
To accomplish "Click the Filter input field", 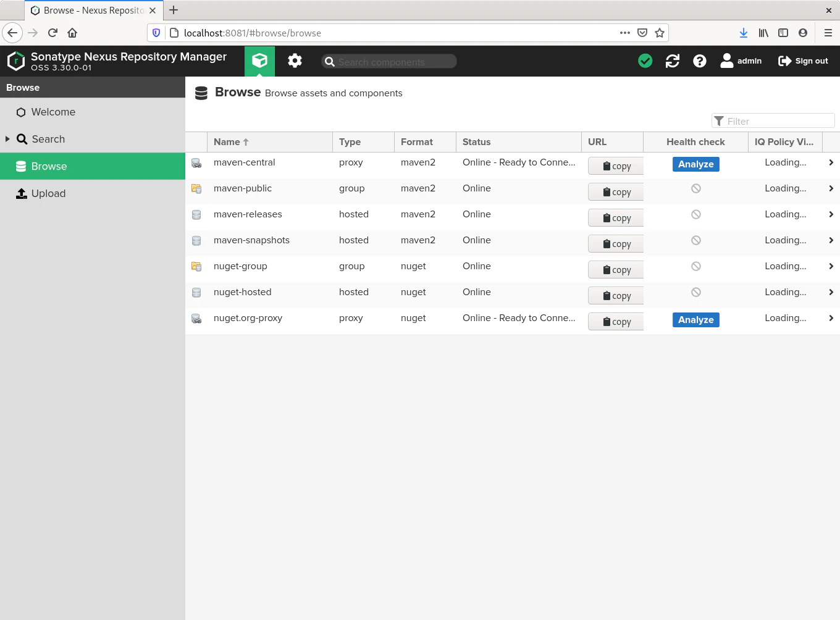I will coord(778,121).
